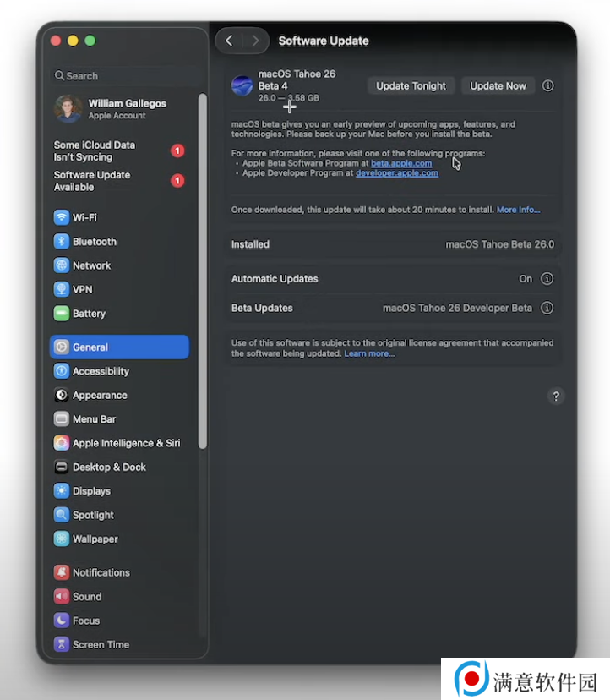Go forward with the right chevron
The width and height of the screenshot is (610, 700).
[x=255, y=41]
